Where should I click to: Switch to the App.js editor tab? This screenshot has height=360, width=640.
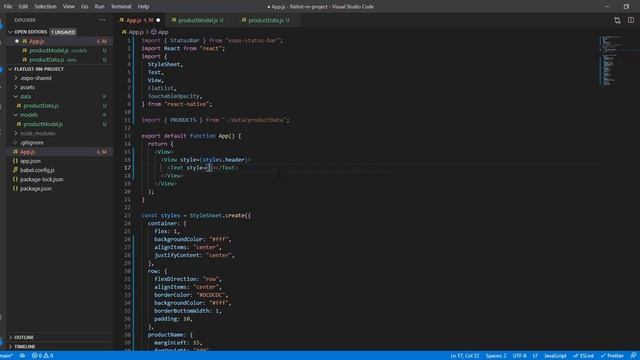click(x=139, y=20)
